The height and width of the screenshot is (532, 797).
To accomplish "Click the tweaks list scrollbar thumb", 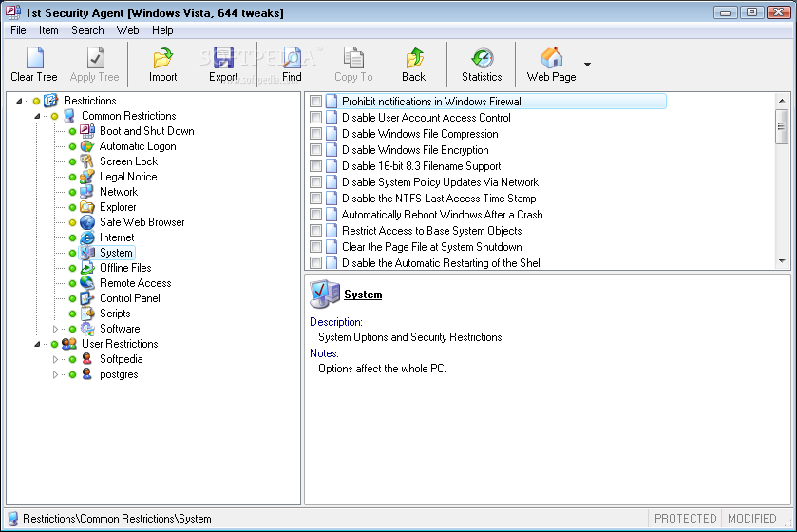I will point(782,126).
